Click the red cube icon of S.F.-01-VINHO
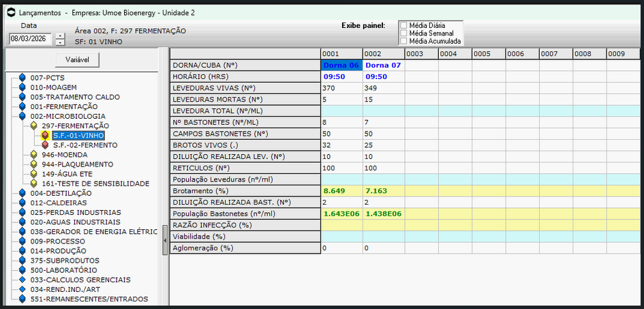The image size is (644, 309). pyautogui.click(x=45, y=136)
